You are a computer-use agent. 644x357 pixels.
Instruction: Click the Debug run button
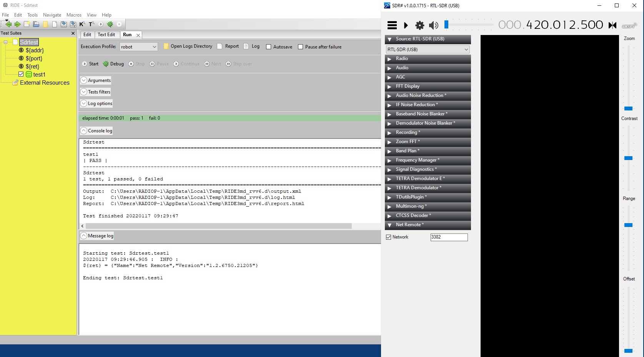click(x=113, y=64)
